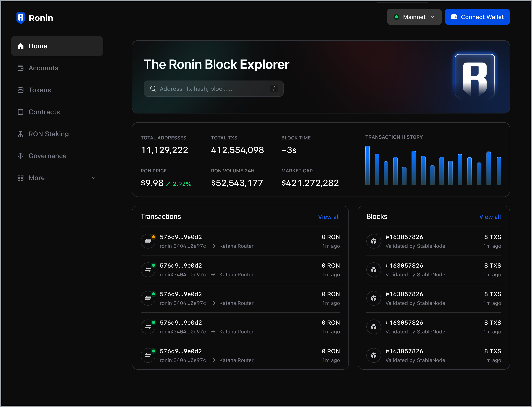
Task: Expand the More menu chevron
Action: coord(94,178)
